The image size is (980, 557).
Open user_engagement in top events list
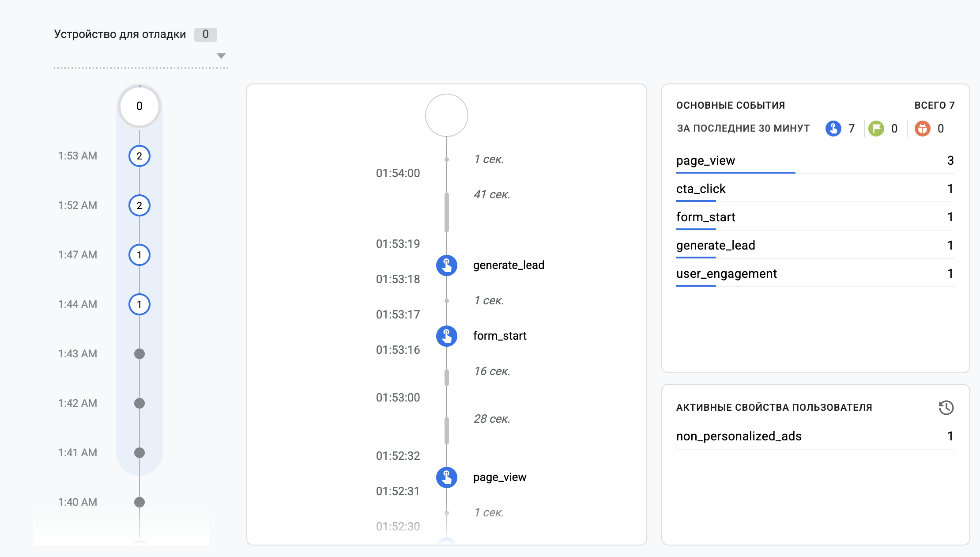[815, 274]
